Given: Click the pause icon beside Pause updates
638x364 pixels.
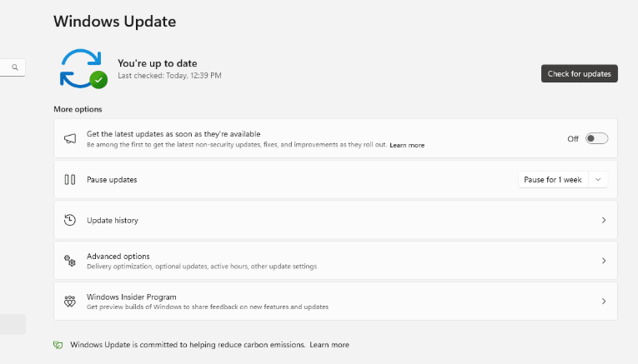Looking at the screenshot, I should click(70, 179).
